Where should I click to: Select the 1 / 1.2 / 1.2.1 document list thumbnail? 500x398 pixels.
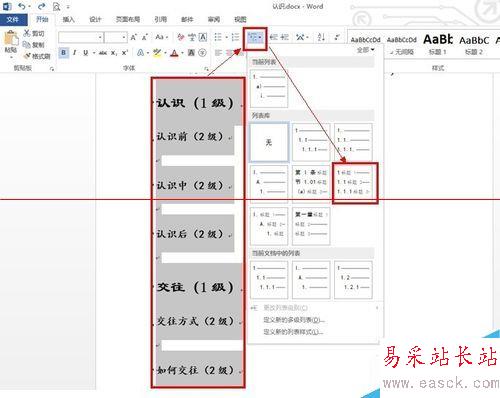[x=353, y=280]
